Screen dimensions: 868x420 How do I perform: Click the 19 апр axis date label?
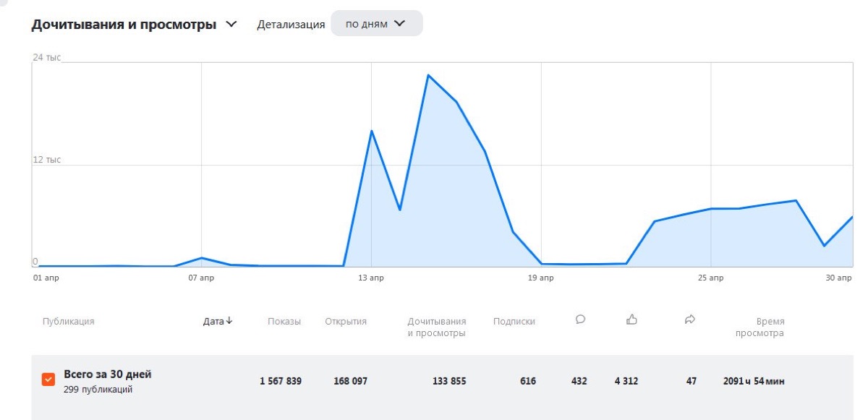coord(541,278)
